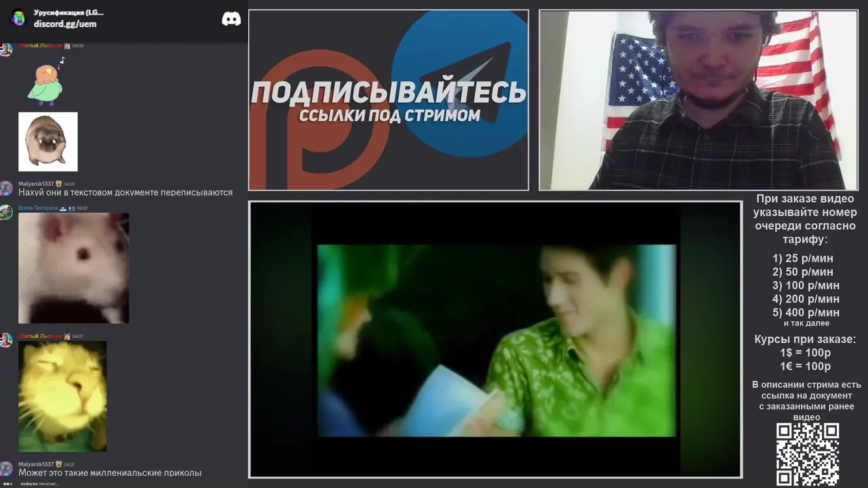Open the discord.gg/uem invite link
Image resolution: width=868 pixels, height=488 pixels.
tap(65, 24)
